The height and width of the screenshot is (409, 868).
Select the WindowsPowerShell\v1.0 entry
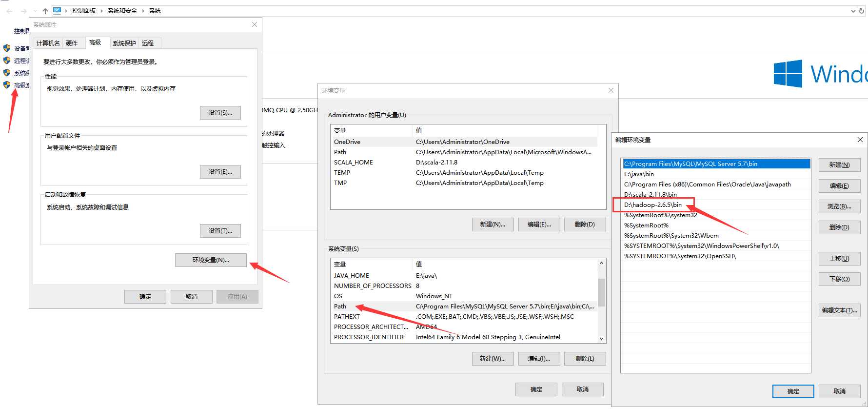pyautogui.click(x=716, y=246)
